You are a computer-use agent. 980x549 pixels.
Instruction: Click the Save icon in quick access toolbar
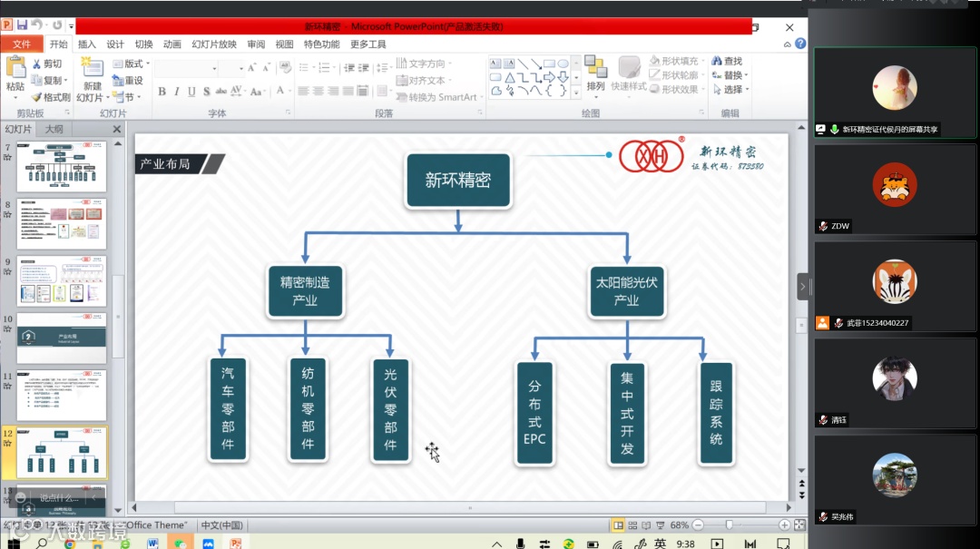[22, 25]
